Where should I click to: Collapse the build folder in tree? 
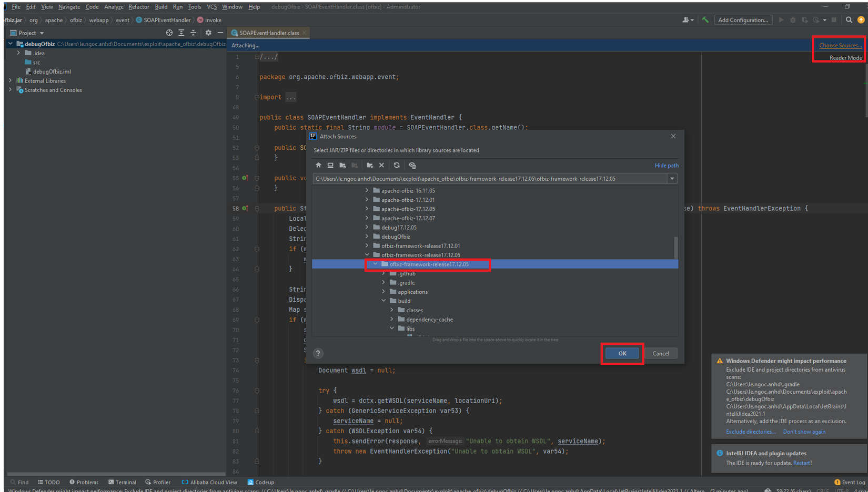[x=383, y=301]
